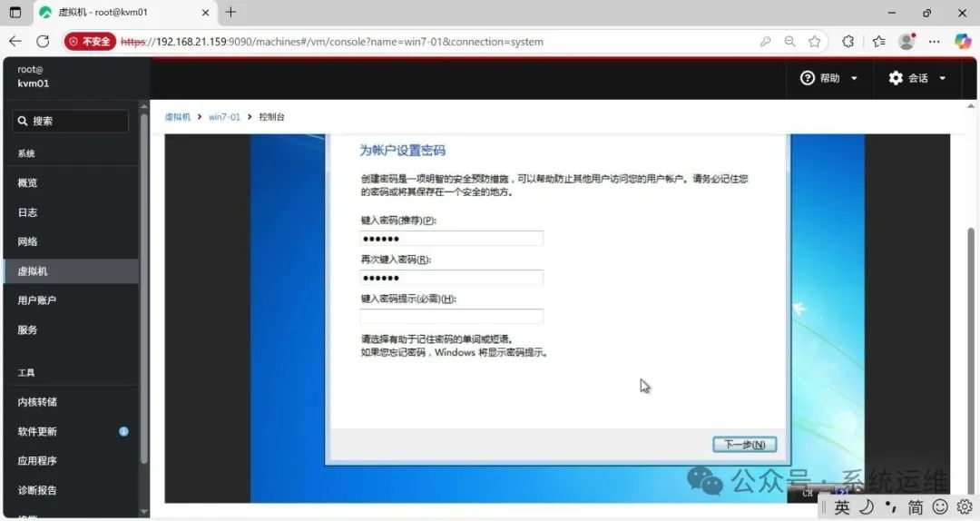Bookmark this page with the star icon
This screenshot has height=521, width=980.
click(814, 41)
